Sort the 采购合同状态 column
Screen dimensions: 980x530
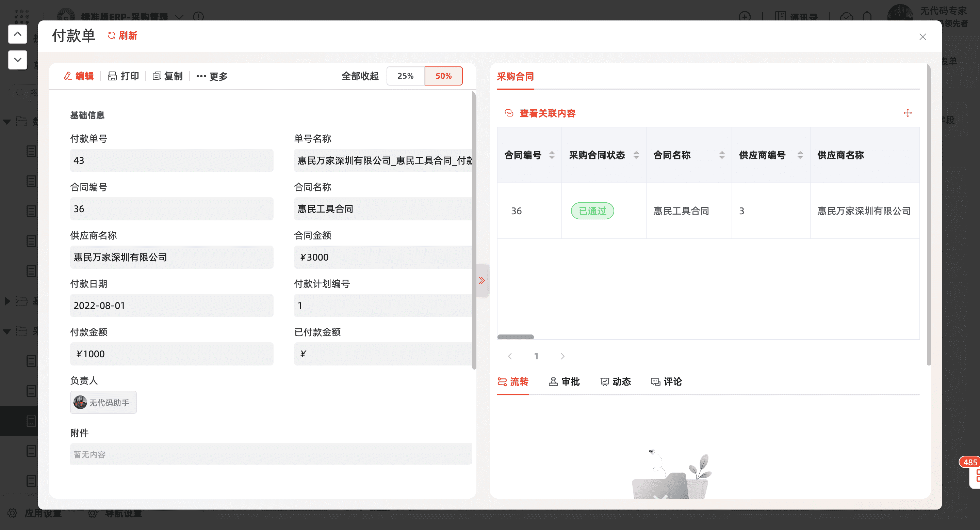pyautogui.click(x=636, y=155)
